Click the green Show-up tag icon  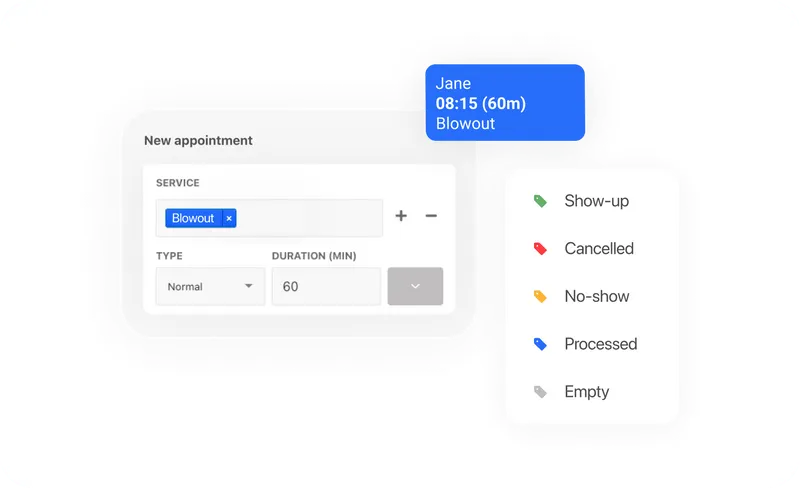540,201
